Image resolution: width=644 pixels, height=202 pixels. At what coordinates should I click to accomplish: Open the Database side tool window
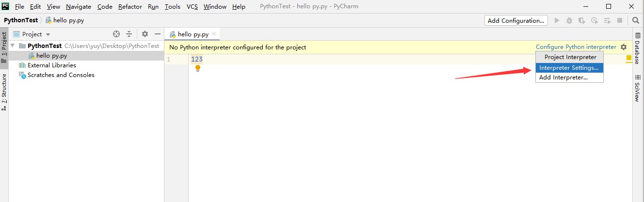point(638,48)
